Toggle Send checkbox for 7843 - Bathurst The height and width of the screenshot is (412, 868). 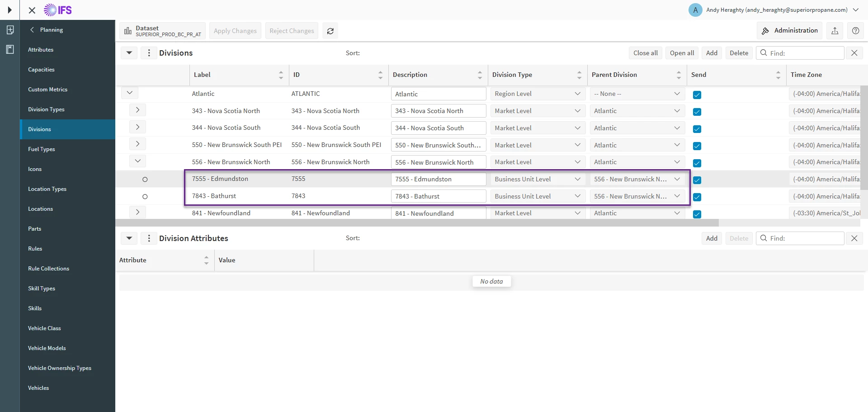pos(697,197)
